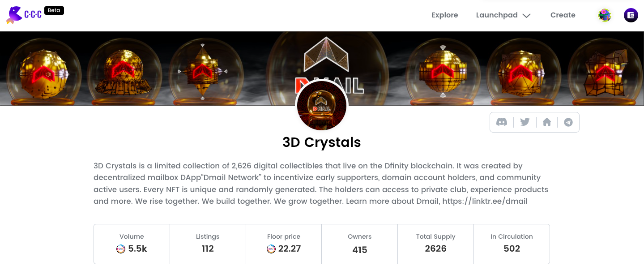Expand the Launchpad dropdown chevron

pyautogui.click(x=527, y=16)
